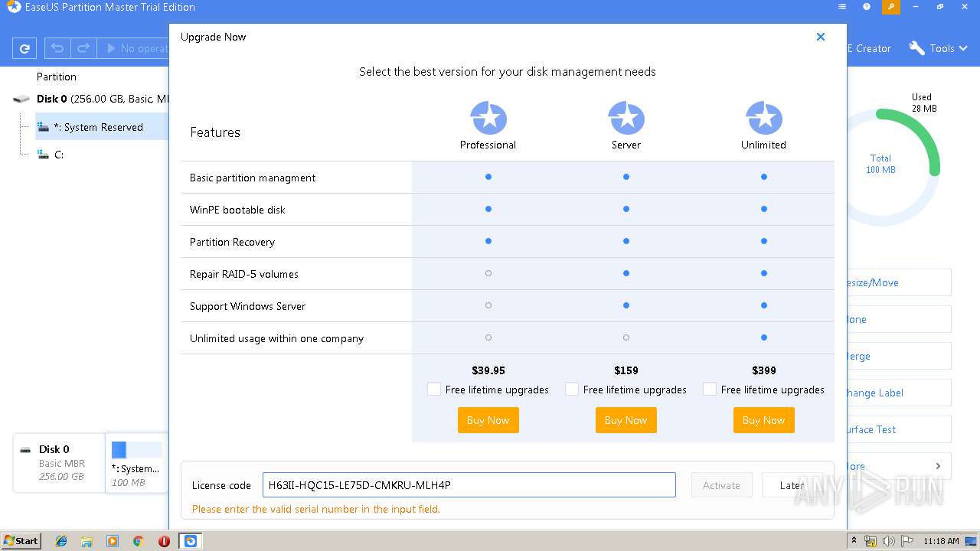Viewport: 980px width, 551px height.
Task: Click the Professional edition star icon
Action: click(488, 118)
